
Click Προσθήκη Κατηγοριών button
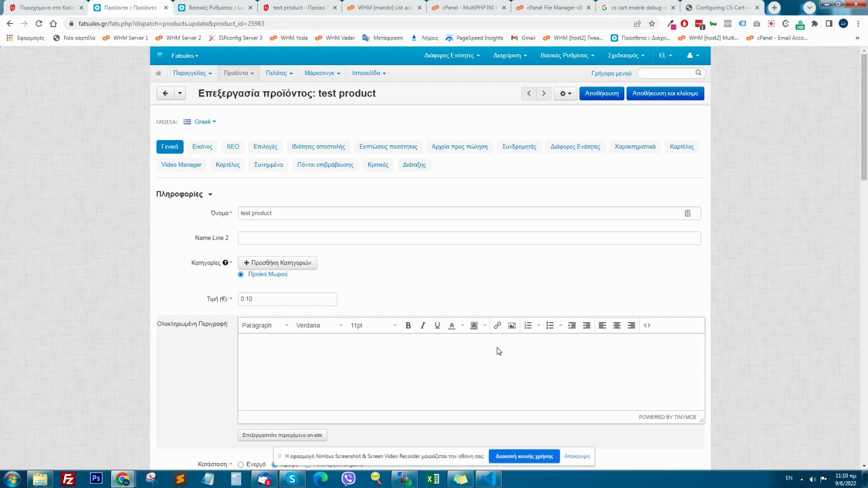click(278, 263)
